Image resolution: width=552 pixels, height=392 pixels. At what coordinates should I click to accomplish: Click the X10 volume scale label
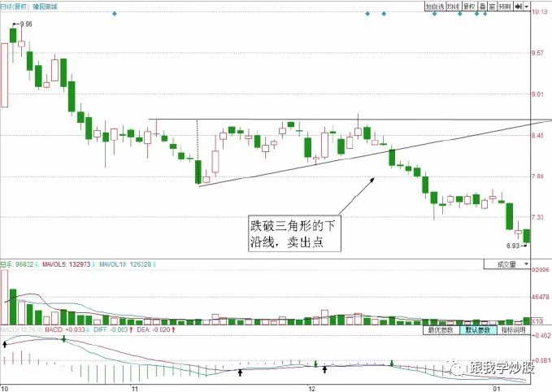[x=537, y=321]
